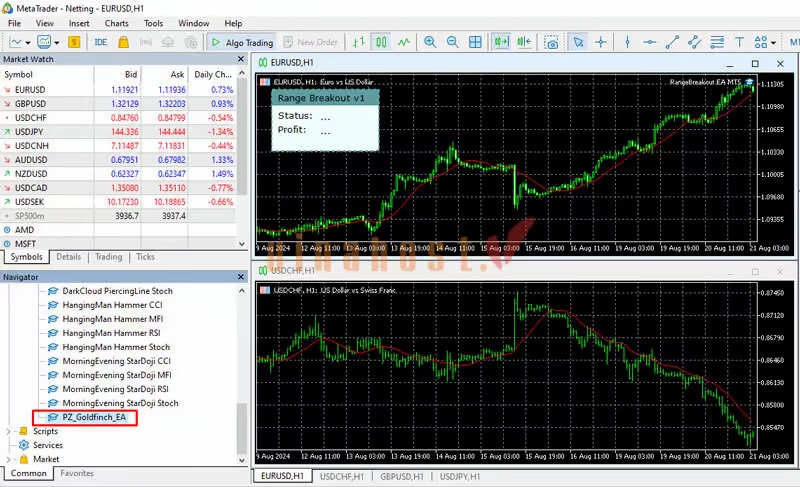
Task: Select the text label T tool
Action: pyautogui.click(x=739, y=42)
